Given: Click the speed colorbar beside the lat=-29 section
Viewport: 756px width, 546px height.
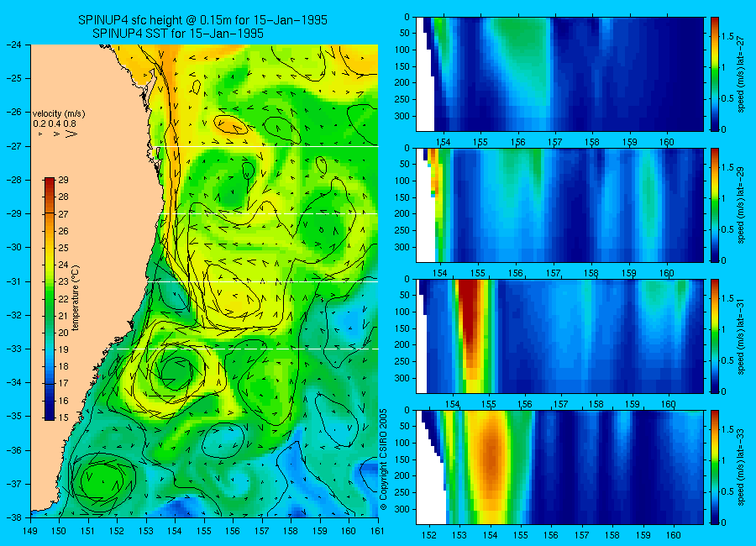Looking at the screenshot, I should click(715, 205).
